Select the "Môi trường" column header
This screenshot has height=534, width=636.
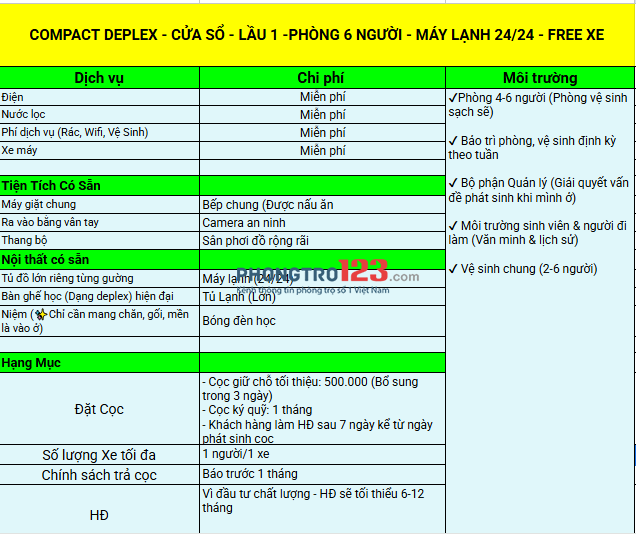(x=540, y=78)
